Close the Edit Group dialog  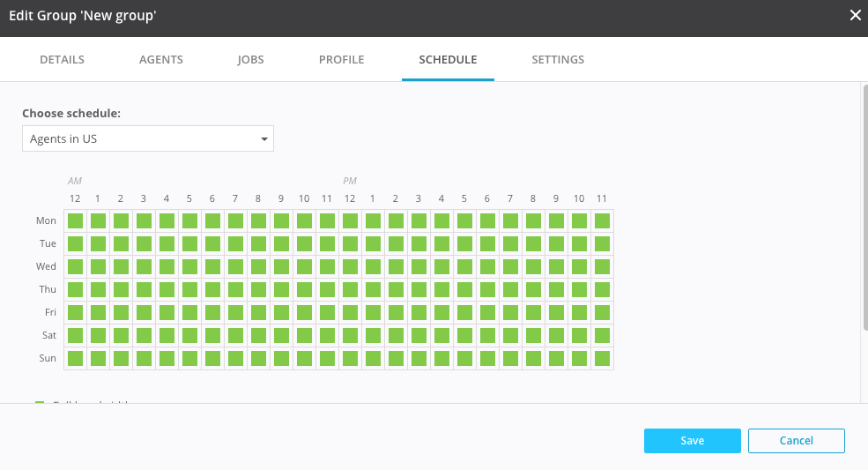(x=854, y=15)
